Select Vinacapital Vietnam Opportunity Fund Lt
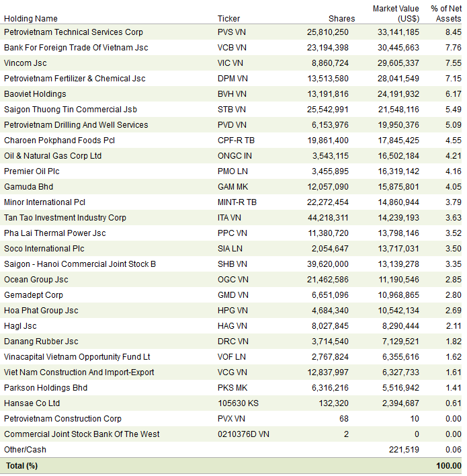The width and height of the screenshot is (467, 476). pyautogui.click(x=77, y=357)
